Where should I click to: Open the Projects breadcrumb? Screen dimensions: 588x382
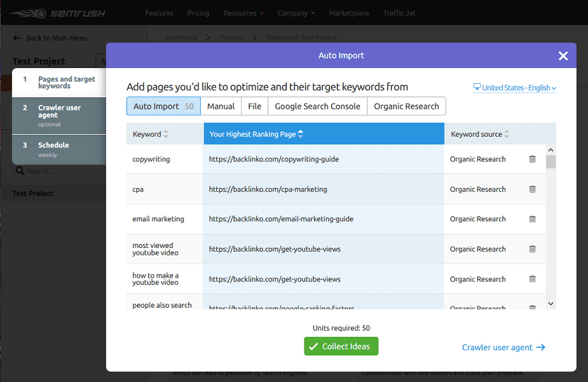pos(231,37)
